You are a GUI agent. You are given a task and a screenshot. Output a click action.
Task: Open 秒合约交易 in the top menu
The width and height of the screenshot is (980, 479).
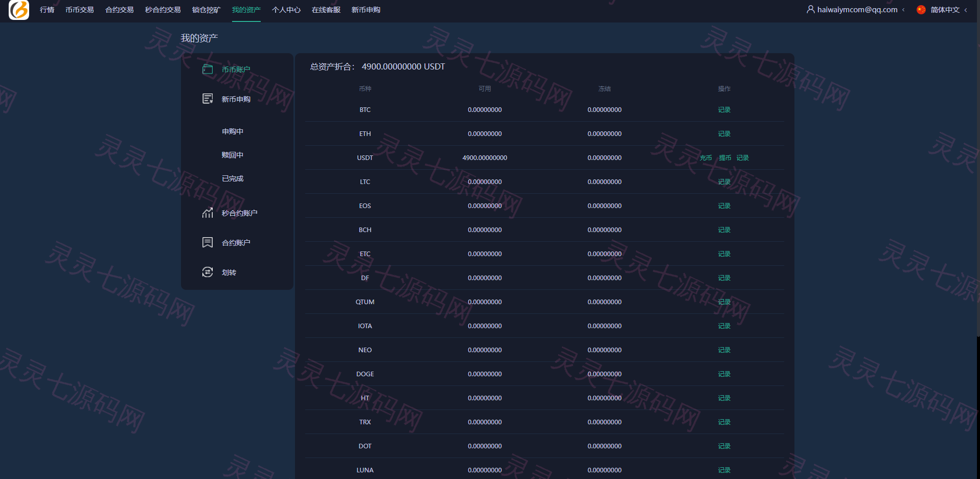[163, 10]
